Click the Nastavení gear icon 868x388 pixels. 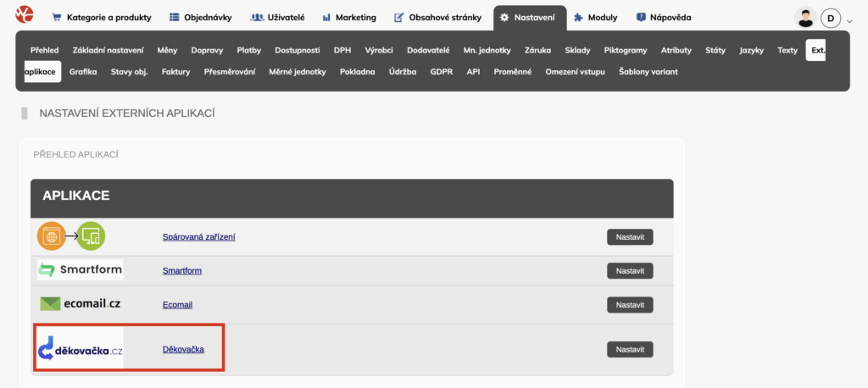[504, 18]
